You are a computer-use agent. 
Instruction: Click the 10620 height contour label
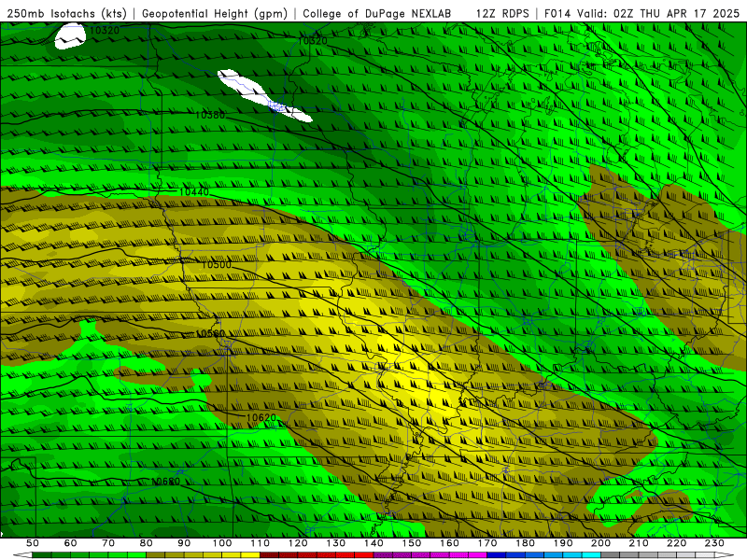point(261,417)
